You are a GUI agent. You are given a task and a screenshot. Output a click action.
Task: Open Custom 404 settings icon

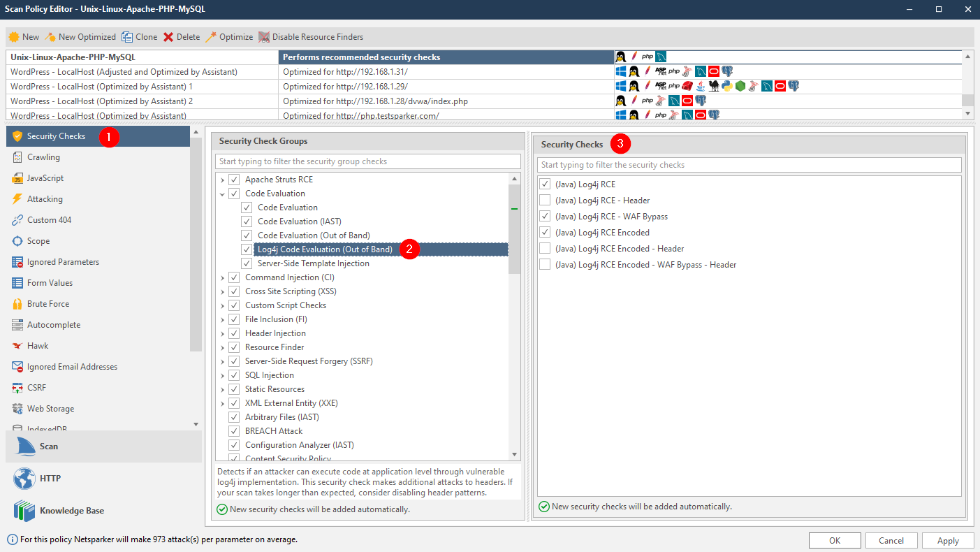17,220
